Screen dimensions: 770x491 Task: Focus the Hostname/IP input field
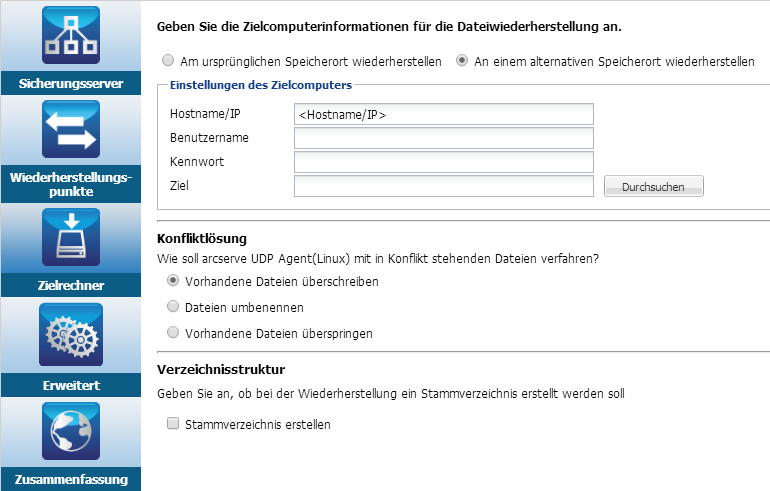444,114
